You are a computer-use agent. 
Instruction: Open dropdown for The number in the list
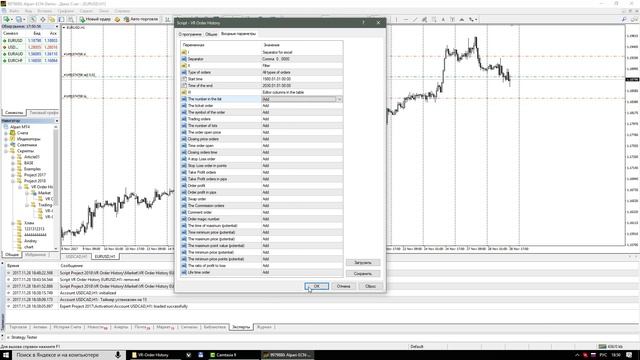(x=339, y=99)
